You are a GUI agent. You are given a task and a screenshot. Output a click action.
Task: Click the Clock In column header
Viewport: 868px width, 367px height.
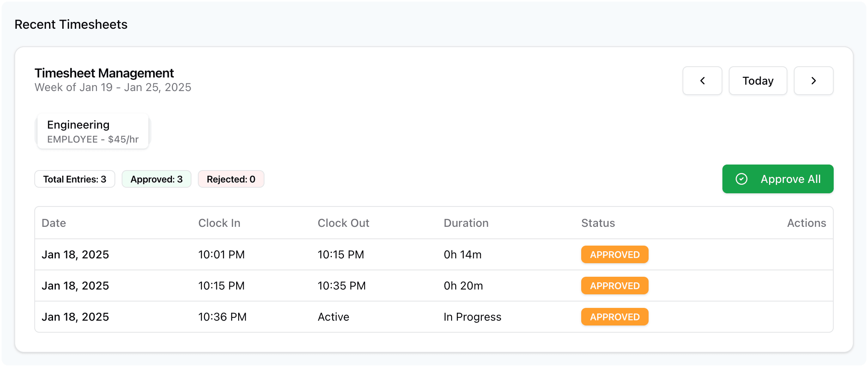click(x=219, y=223)
